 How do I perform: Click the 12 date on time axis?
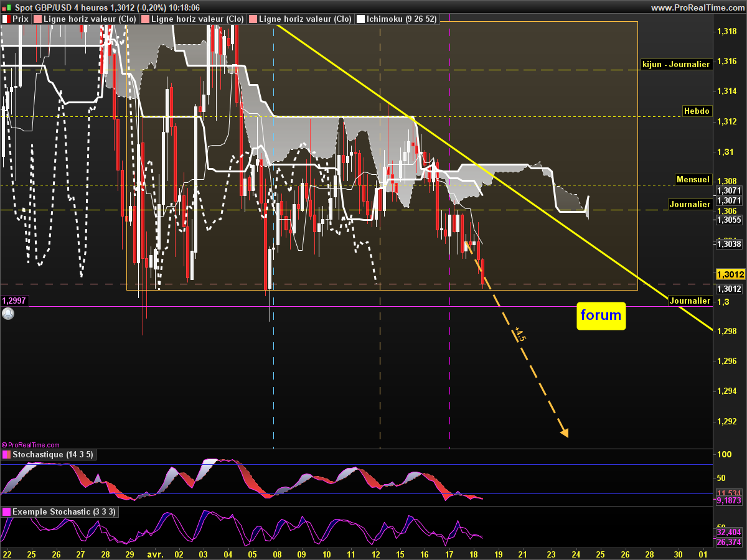375,553
